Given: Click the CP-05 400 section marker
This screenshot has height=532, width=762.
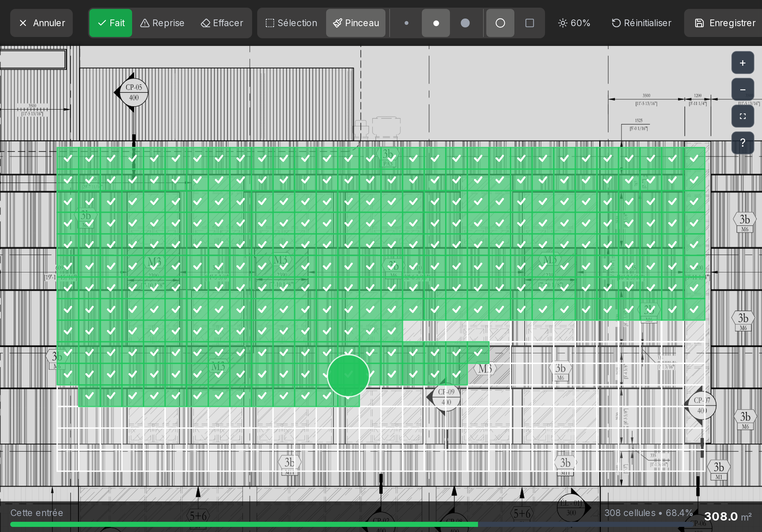Looking at the screenshot, I should click(133, 92).
